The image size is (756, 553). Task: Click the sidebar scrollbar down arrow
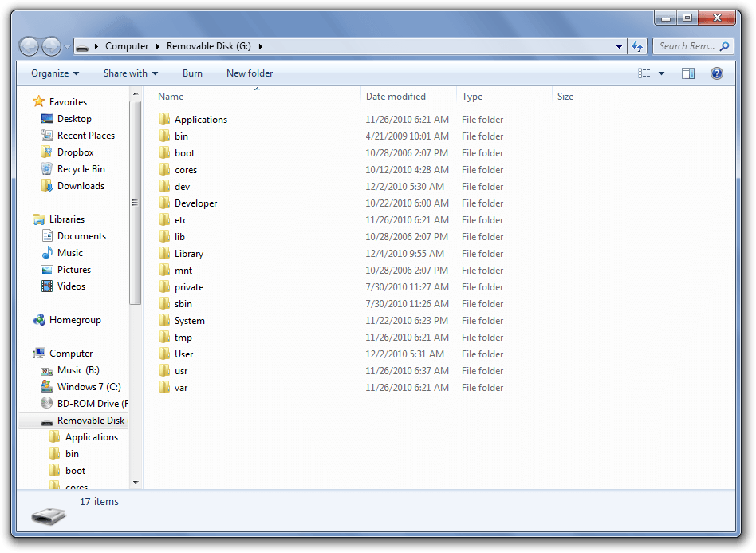point(136,483)
